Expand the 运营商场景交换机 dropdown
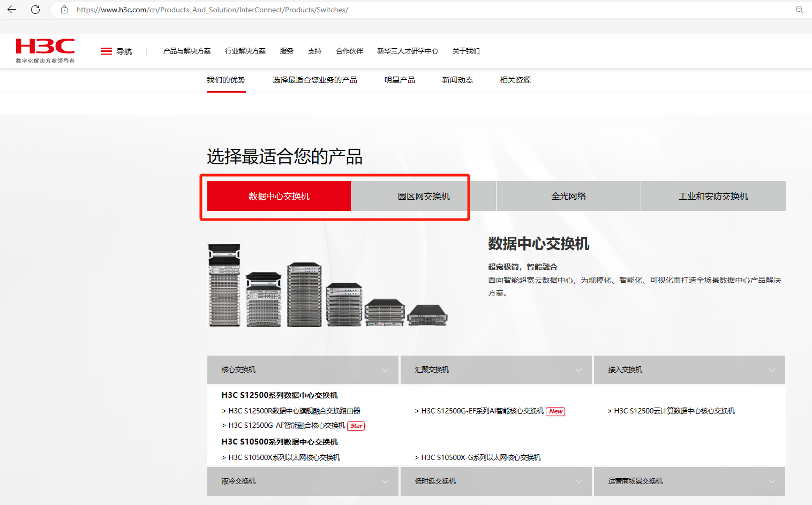Image resolution: width=812 pixels, height=505 pixels. pos(689,481)
